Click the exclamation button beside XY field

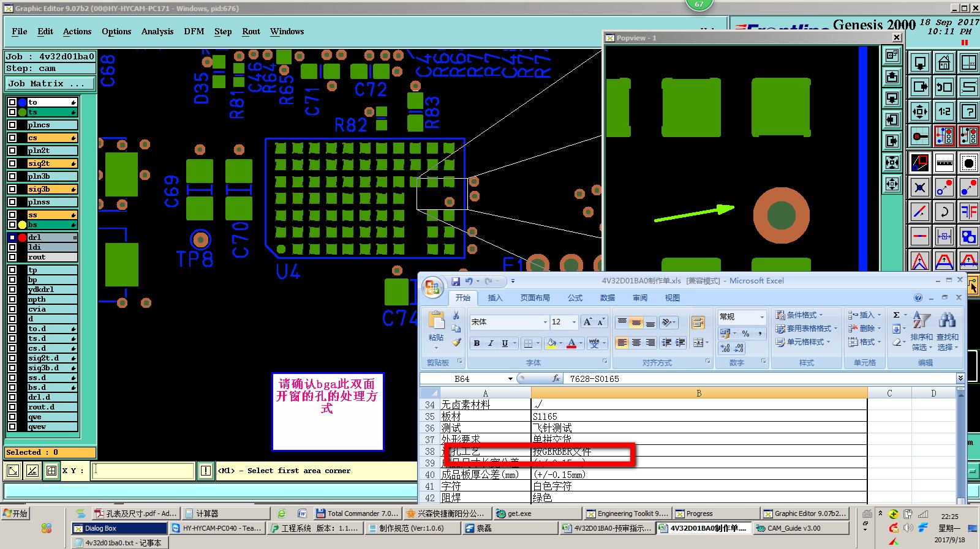(205, 471)
